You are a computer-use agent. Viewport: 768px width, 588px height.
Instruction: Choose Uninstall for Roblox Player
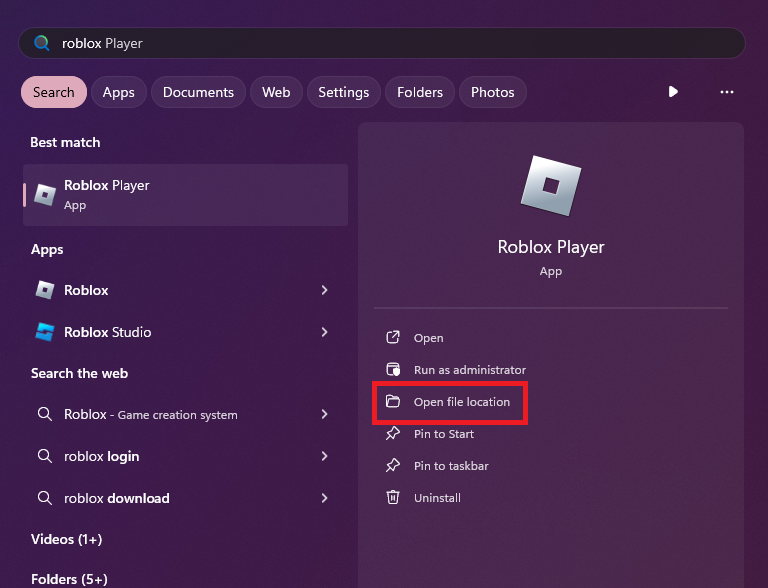tap(437, 498)
